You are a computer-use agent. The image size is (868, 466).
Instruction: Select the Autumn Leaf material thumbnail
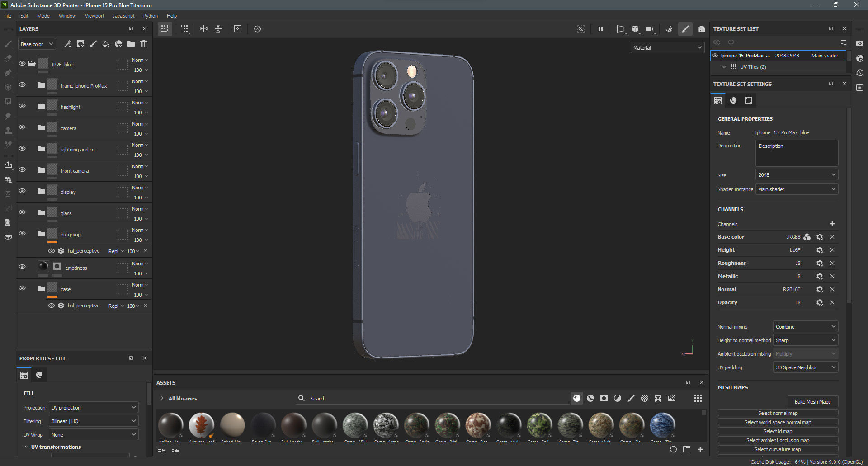click(x=202, y=425)
